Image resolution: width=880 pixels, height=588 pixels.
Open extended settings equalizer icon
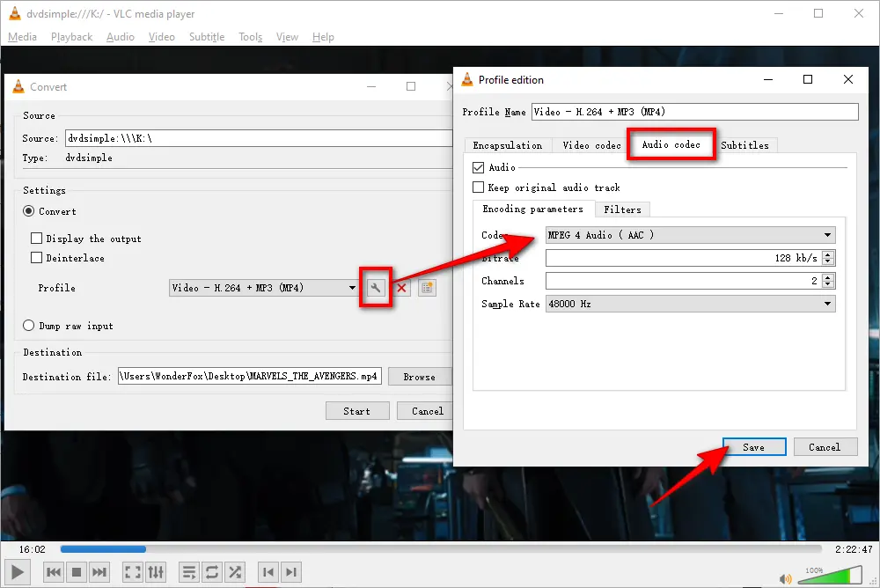click(156, 572)
